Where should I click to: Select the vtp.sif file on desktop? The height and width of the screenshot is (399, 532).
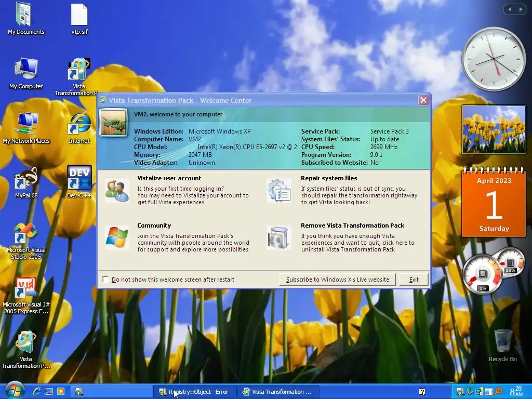coord(79,18)
